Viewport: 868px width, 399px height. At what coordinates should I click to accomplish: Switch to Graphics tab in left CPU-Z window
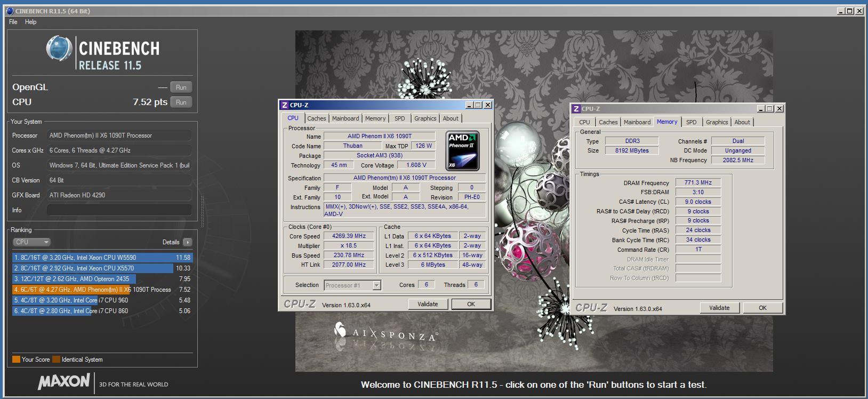click(x=425, y=118)
